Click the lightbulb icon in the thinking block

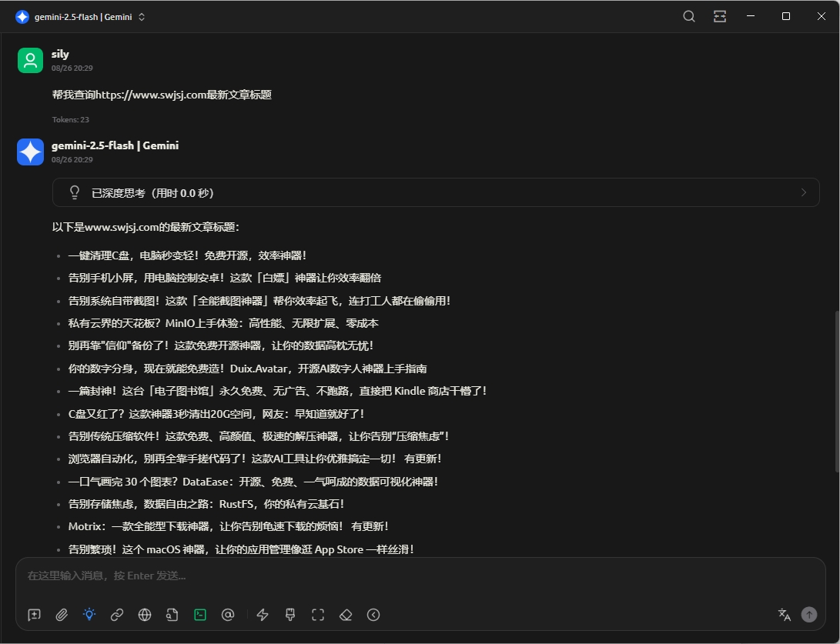point(75,192)
